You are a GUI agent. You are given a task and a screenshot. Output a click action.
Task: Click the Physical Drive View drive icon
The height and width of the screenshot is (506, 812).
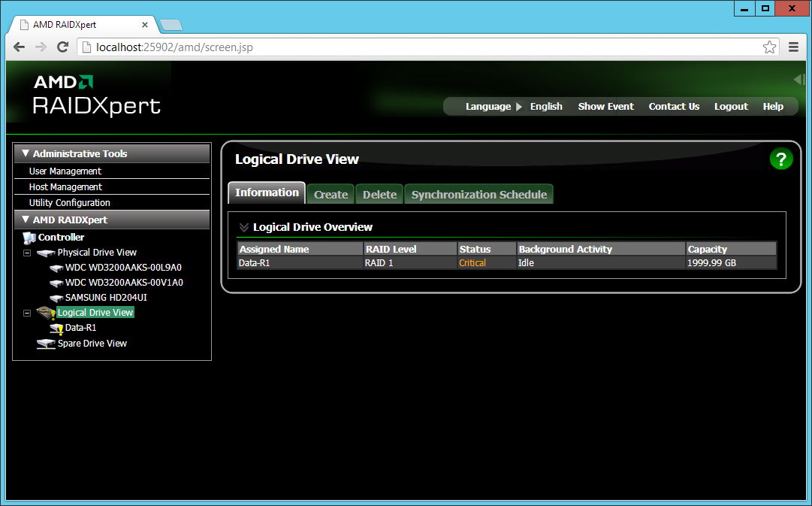(x=46, y=253)
